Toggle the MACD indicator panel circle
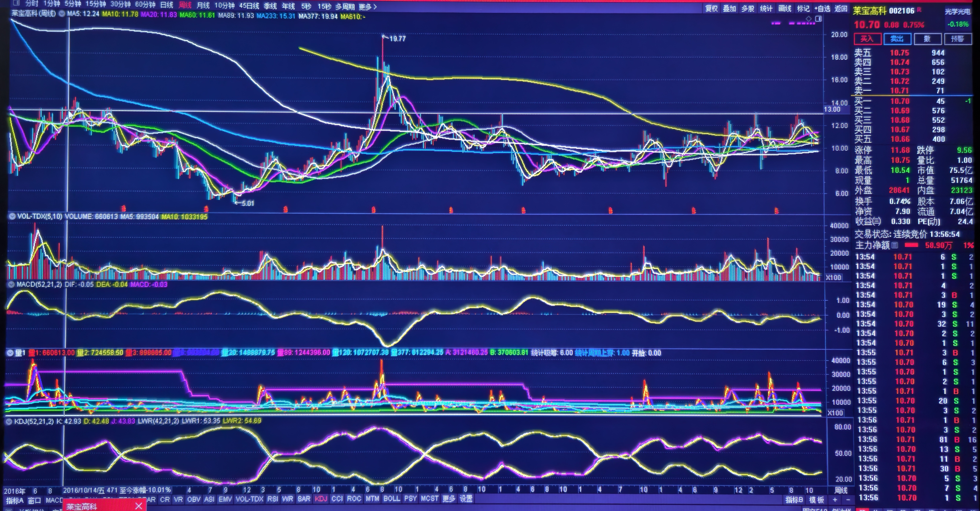The width and height of the screenshot is (980, 511). pos(11,284)
